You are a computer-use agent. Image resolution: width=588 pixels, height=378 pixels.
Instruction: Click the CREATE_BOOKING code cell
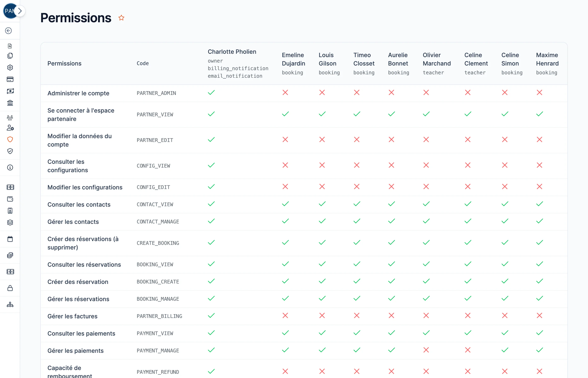point(158,243)
